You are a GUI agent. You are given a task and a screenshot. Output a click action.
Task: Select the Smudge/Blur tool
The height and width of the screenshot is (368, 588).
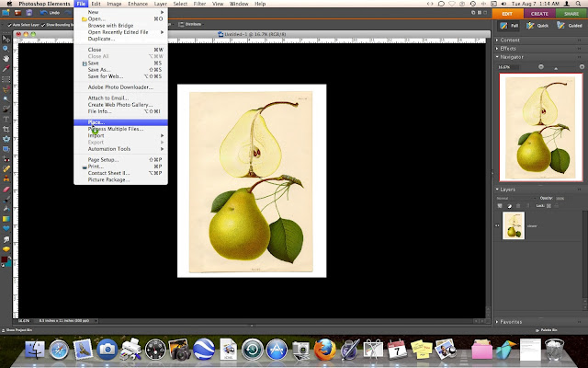[6, 239]
